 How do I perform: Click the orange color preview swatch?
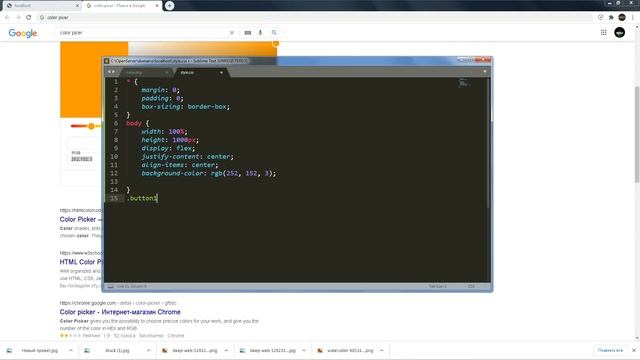81,80
